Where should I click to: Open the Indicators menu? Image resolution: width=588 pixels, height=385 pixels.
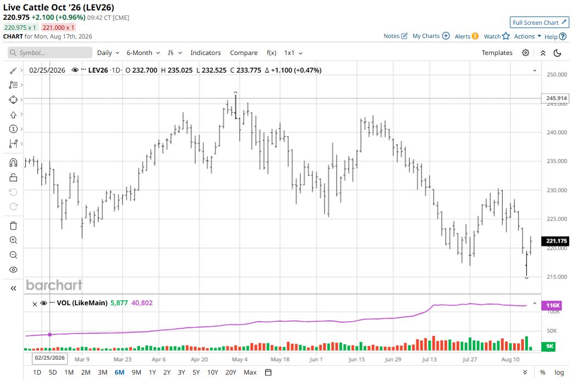[x=206, y=53]
